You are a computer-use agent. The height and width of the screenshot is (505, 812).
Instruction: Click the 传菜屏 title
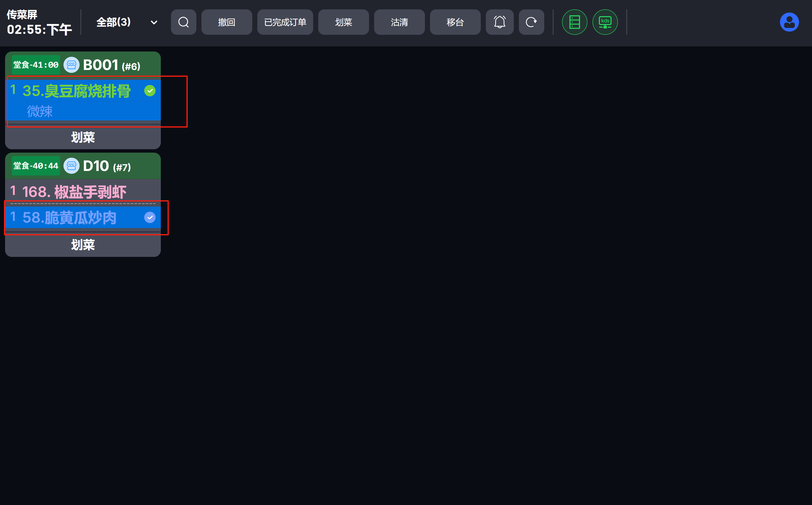[x=22, y=14]
